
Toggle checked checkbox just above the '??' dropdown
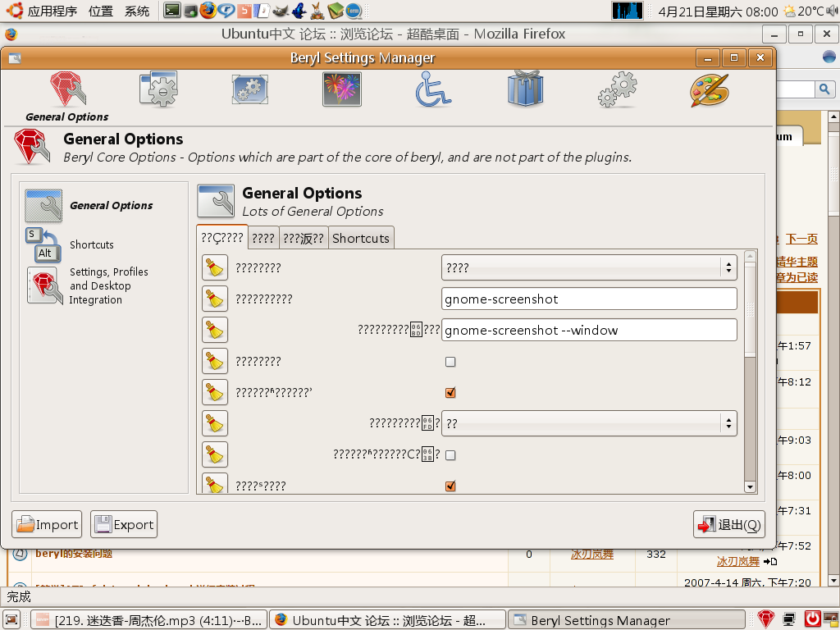[450, 393]
